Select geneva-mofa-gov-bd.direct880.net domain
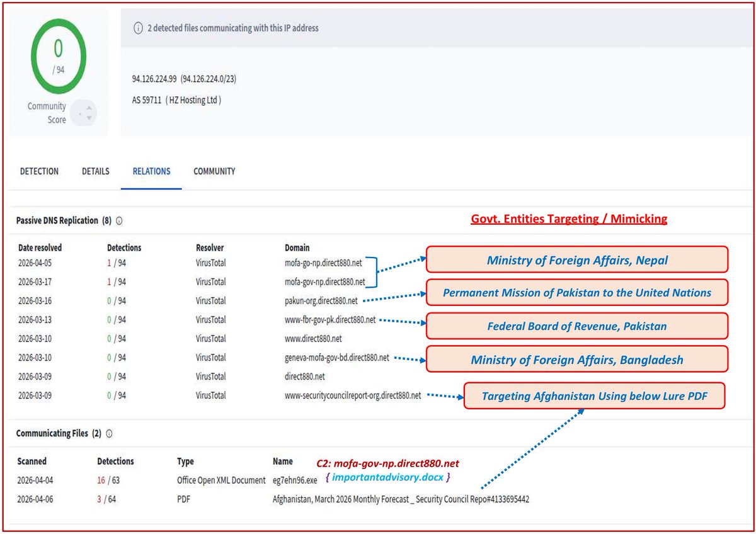 (336, 357)
